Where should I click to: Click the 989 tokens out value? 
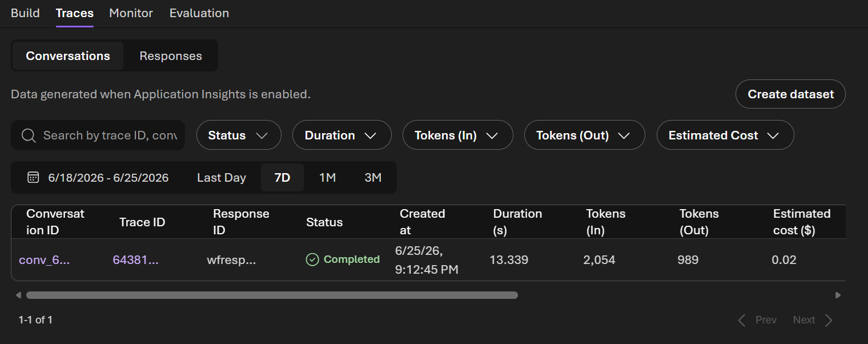coord(688,260)
